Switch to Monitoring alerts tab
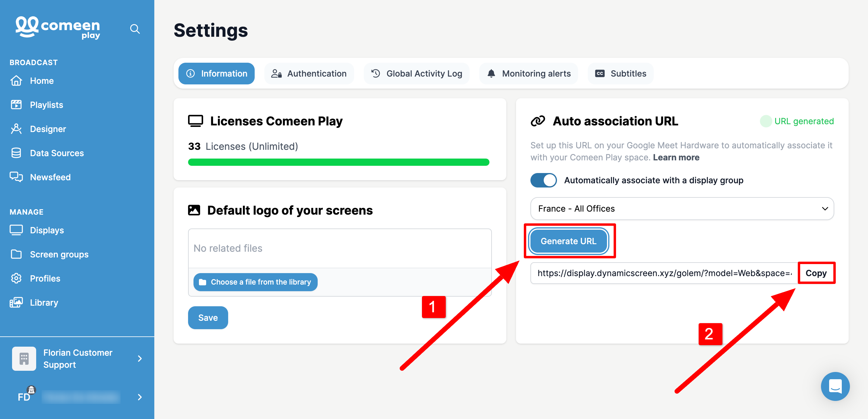 [x=528, y=74]
